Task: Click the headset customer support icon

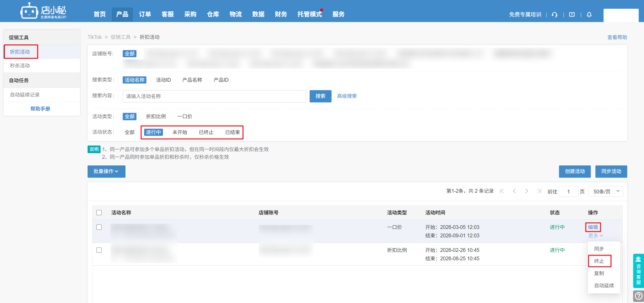Action: 555,15
